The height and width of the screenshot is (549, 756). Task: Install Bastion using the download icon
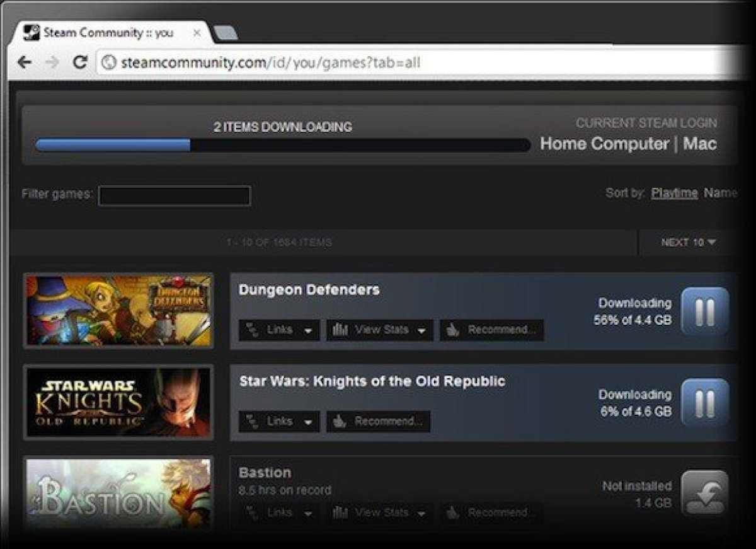(705, 494)
